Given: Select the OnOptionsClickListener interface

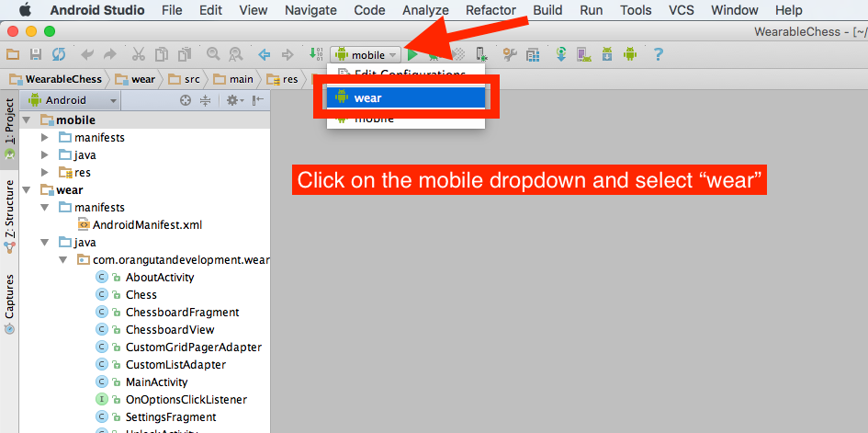Looking at the screenshot, I should click(x=171, y=399).
